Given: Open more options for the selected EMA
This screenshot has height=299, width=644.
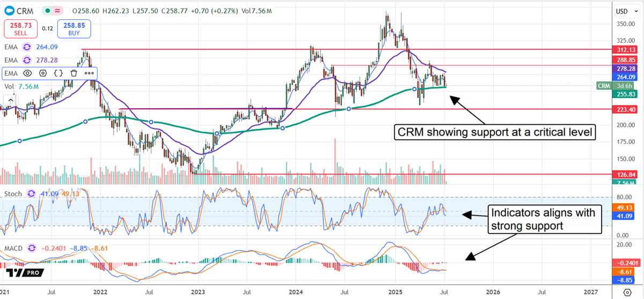Looking at the screenshot, I should [x=89, y=73].
